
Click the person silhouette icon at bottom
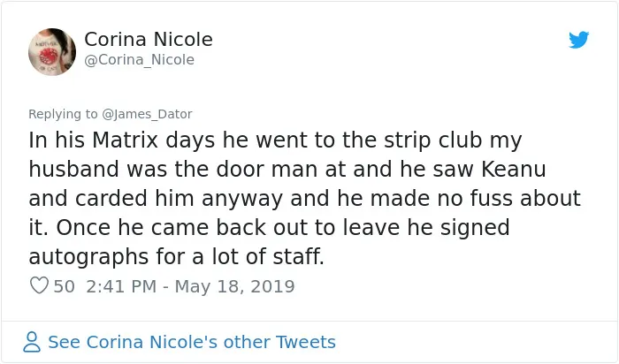coord(32,342)
